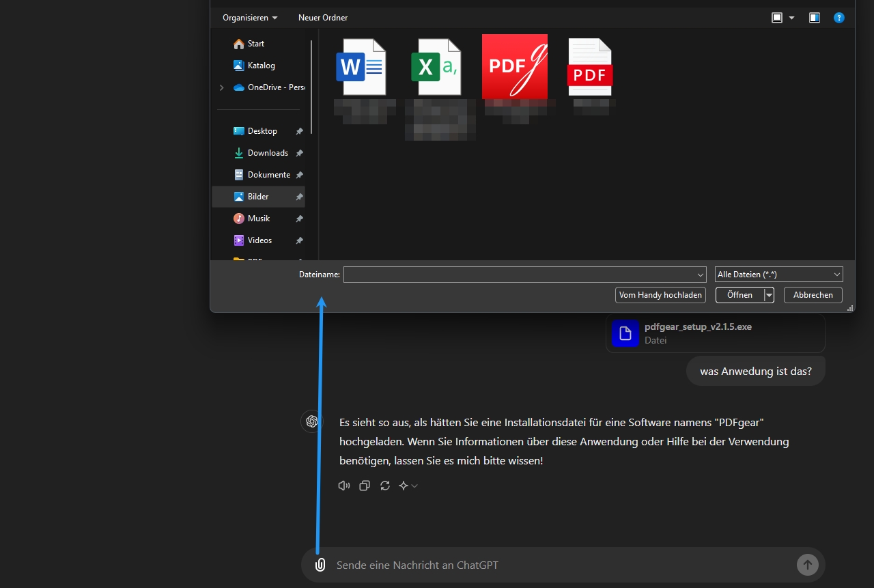Regenerate the response with the refresh icon
Screen dimensions: 874x588
385,486
